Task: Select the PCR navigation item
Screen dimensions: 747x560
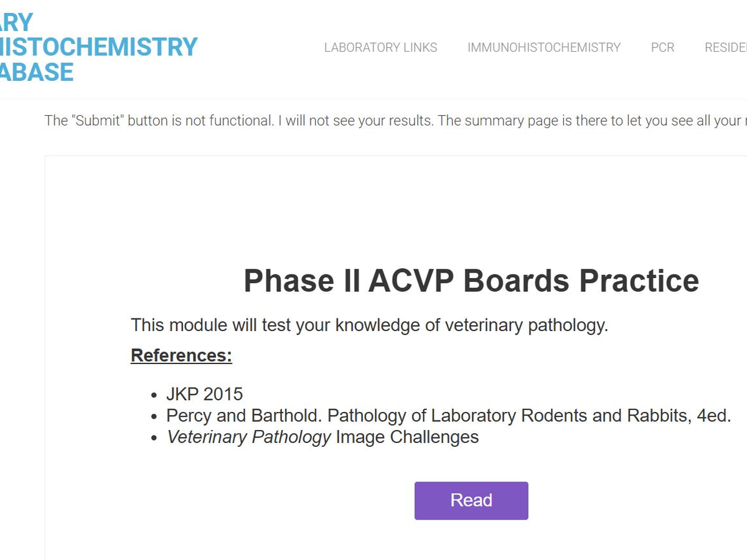Action: [662, 47]
